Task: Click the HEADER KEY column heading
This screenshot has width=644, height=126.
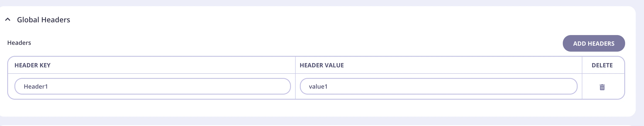Action: point(33,65)
